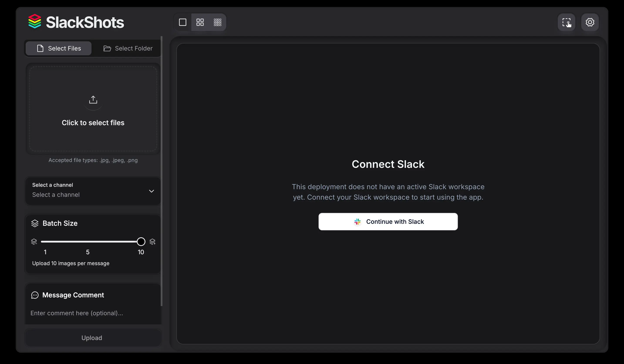The height and width of the screenshot is (364, 624).
Task: Increase batch size via the layers-plus icon
Action: pyautogui.click(x=153, y=241)
